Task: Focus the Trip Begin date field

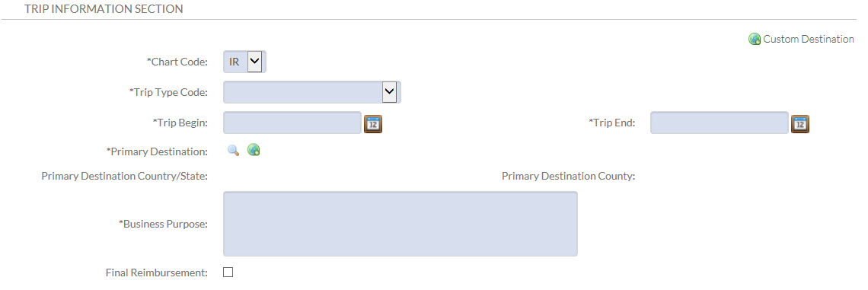Action: 292,123
